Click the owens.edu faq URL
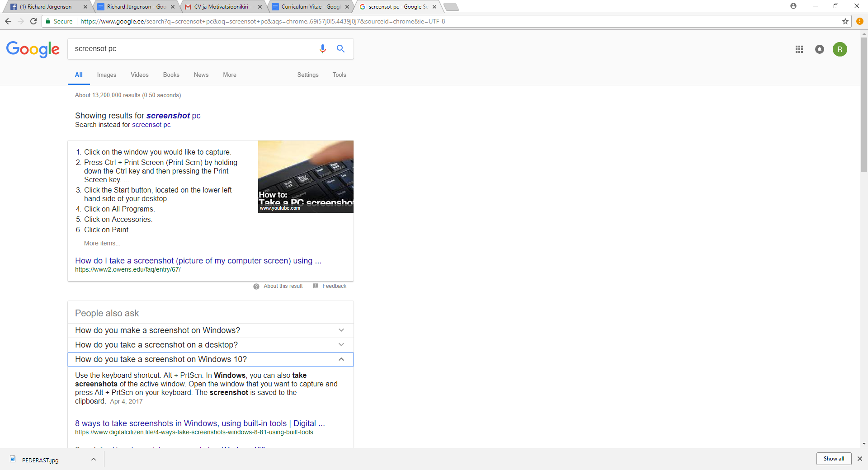The image size is (868, 470). 128,270
